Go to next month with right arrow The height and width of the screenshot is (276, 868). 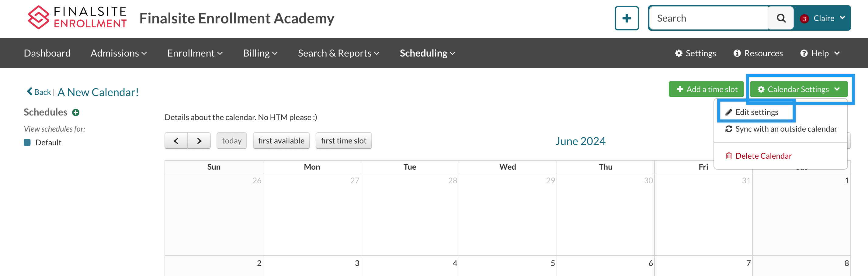[199, 141]
